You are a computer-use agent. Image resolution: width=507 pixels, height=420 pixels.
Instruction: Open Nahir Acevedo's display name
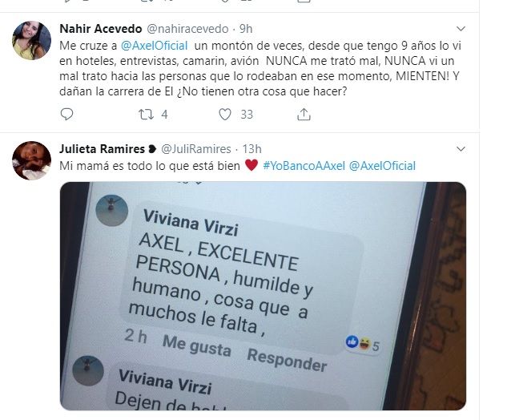tap(101, 29)
